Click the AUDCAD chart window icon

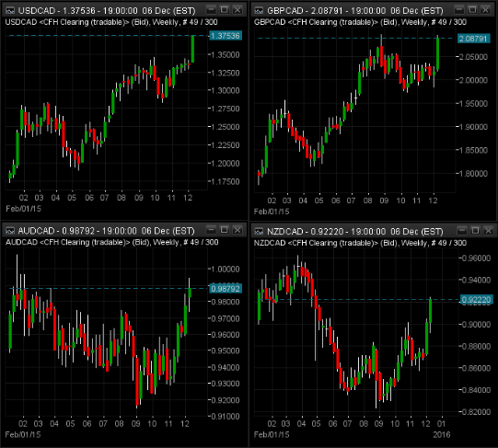pos(10,231)
